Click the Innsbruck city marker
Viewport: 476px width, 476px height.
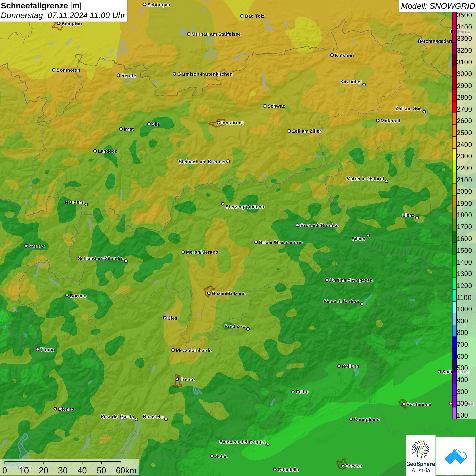(218, 123)
